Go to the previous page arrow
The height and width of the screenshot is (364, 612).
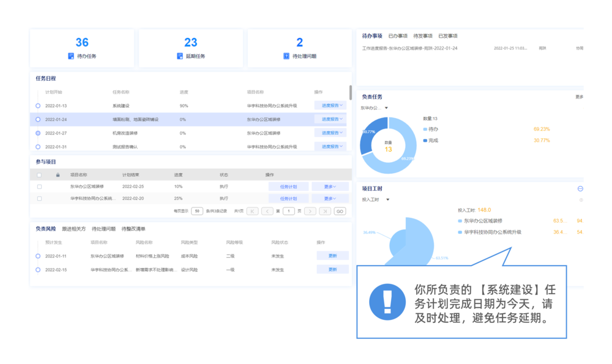pos(267,211)
